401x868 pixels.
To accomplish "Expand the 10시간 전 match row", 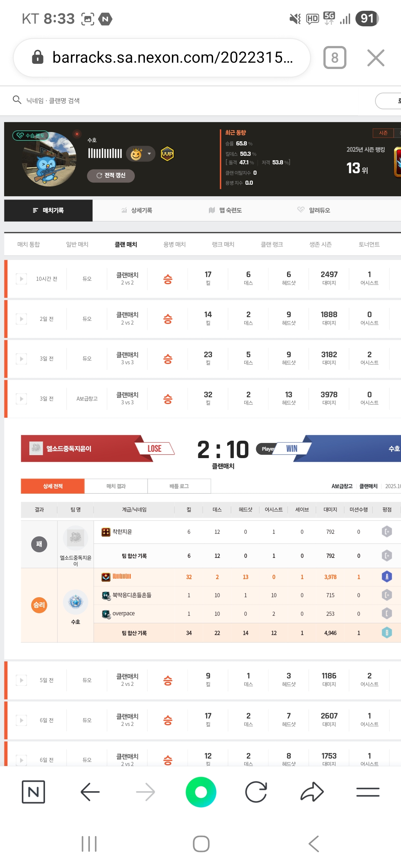I will [21, 279].
